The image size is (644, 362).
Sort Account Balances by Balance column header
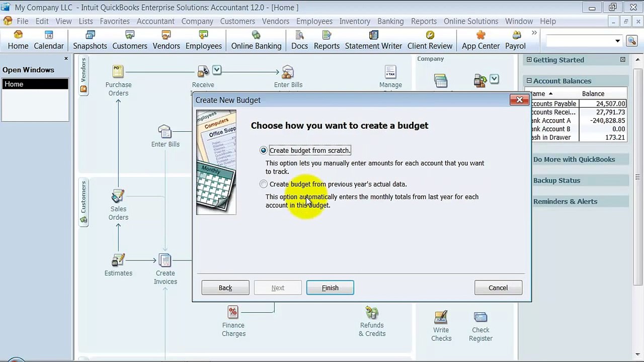[593, 94]
